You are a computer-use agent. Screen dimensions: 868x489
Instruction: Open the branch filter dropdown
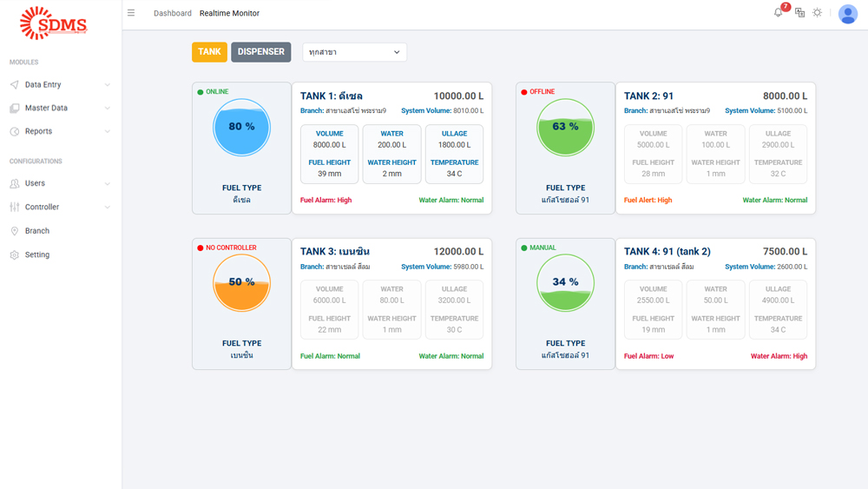[x=354, y=52]
